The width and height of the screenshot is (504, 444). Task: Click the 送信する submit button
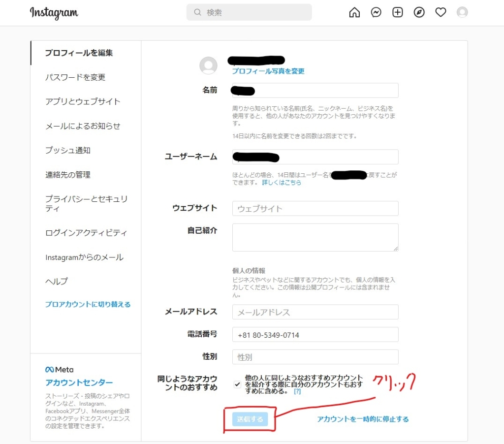(250, 419)
